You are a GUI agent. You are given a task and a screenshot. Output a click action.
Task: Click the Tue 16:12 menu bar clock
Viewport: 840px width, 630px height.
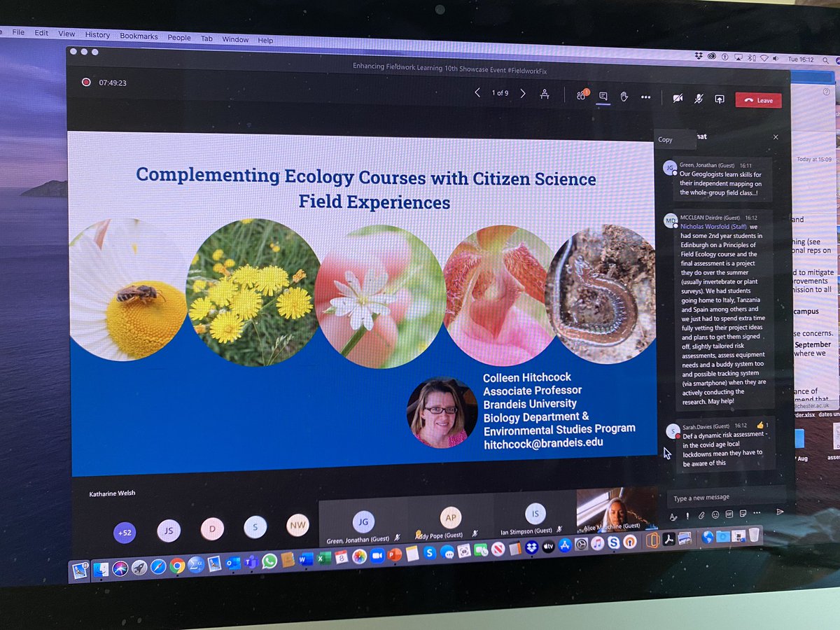click(801, 59)
